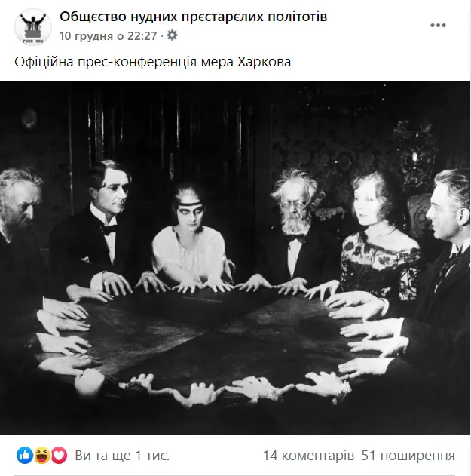Click the page profile avatar
Viewport: 471px width, 476px height.
(x=33, y=26)
